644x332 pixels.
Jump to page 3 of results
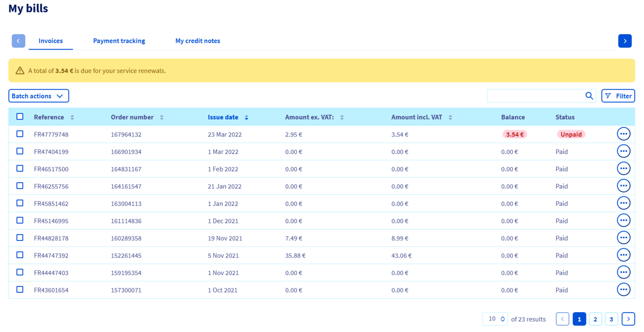[611, 319]
